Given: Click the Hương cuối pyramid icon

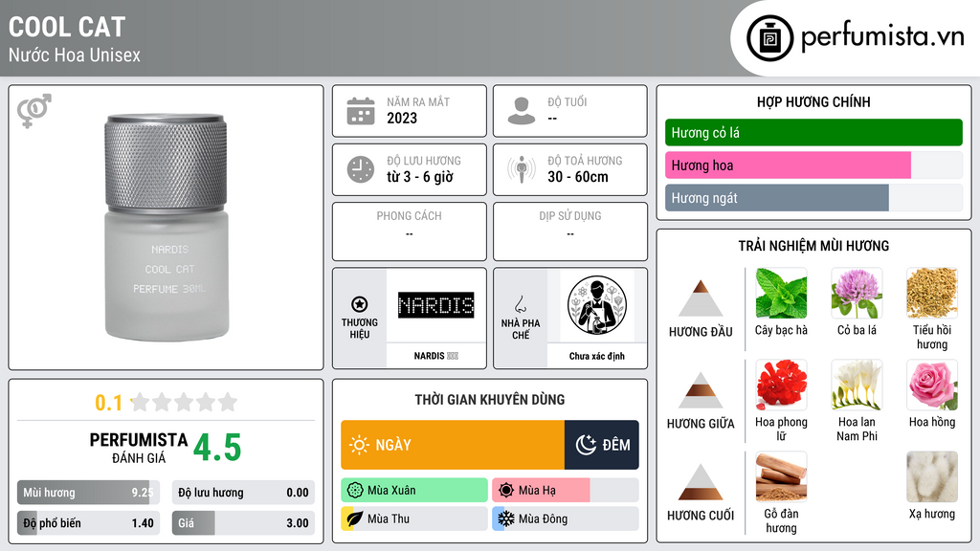Looking at the screenshot, I should click(x=701, y=482).
